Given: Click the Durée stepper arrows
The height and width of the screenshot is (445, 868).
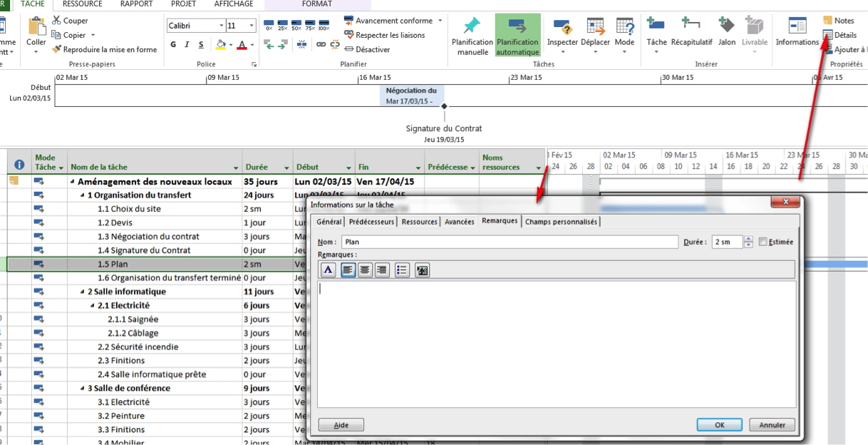Looking at the screenshot, I should [748, 242].
